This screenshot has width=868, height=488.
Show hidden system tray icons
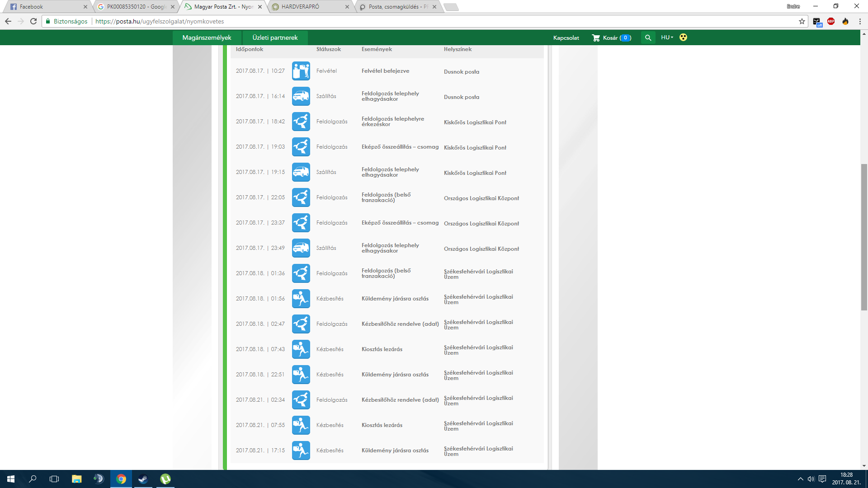(800, 479)
